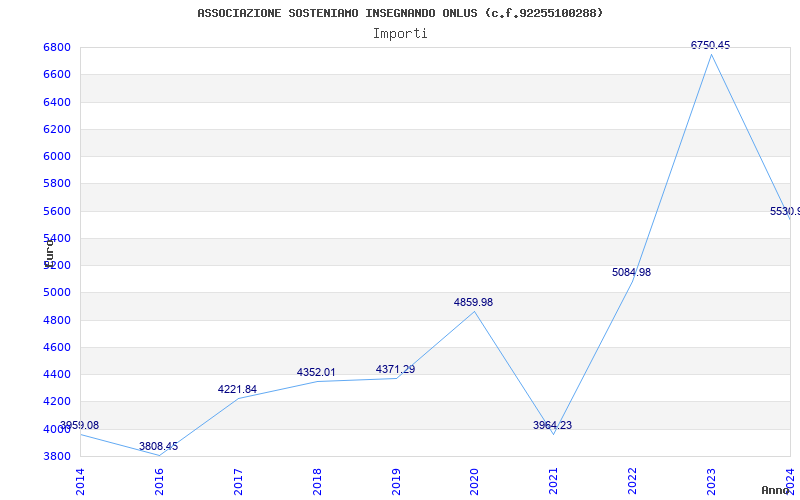
Task: Click x-axis year 2016
Action: tap(159, 482)
